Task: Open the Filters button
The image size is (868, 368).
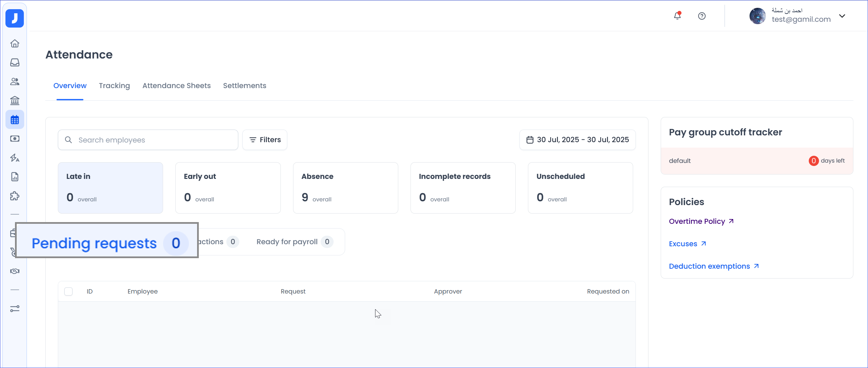Action: click(x=265, y=140)
